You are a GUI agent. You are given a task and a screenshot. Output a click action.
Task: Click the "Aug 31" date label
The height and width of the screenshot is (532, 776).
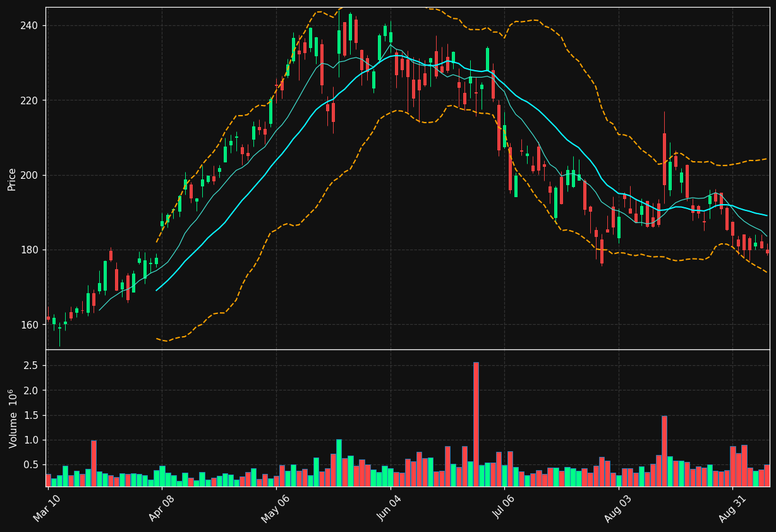pyautogui.click(x=732, y=509)
